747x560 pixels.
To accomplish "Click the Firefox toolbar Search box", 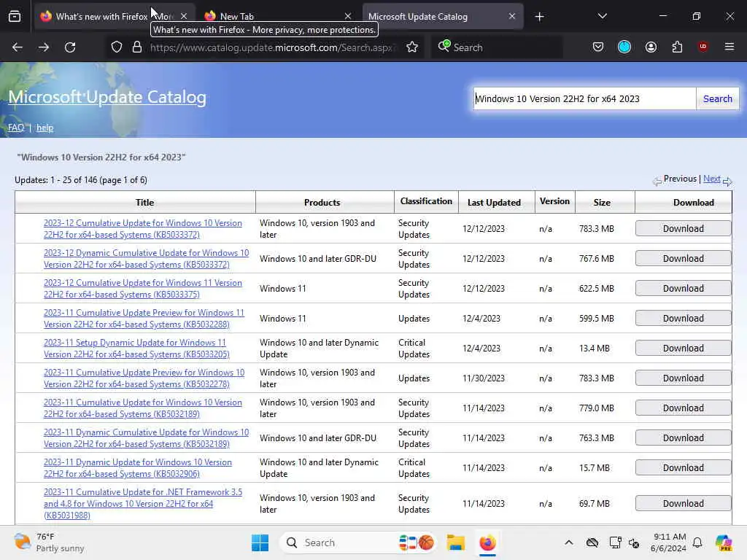I will pos(496,47).
